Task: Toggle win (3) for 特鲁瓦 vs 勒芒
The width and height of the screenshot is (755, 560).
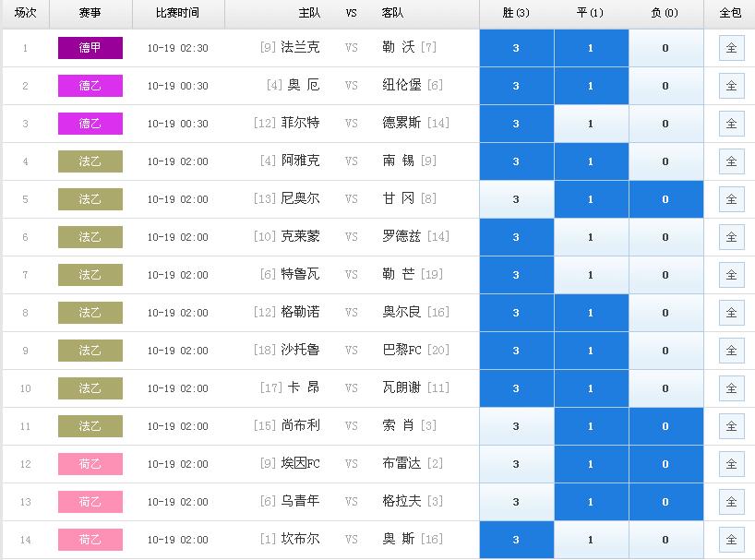Action: [517, 275]
